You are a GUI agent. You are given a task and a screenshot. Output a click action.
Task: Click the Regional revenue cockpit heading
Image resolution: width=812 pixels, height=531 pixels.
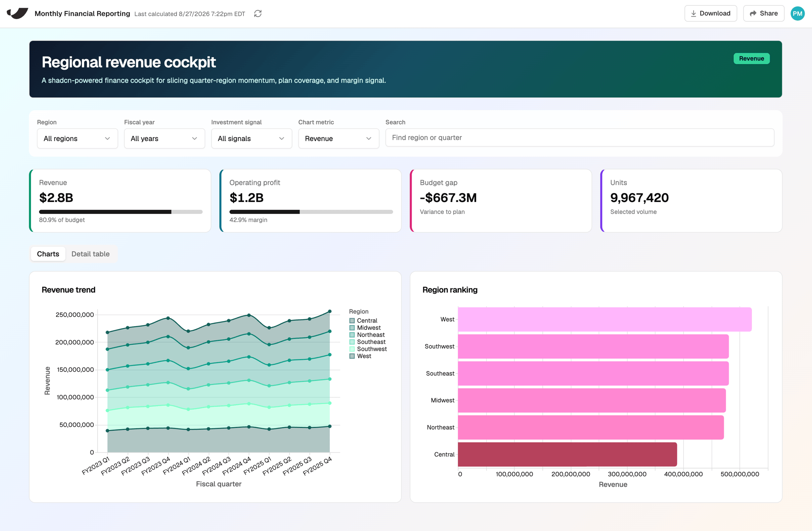[129, 62]
